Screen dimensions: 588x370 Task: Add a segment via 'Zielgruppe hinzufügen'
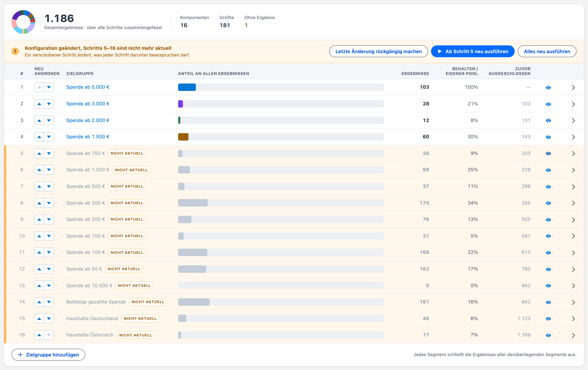48,355
